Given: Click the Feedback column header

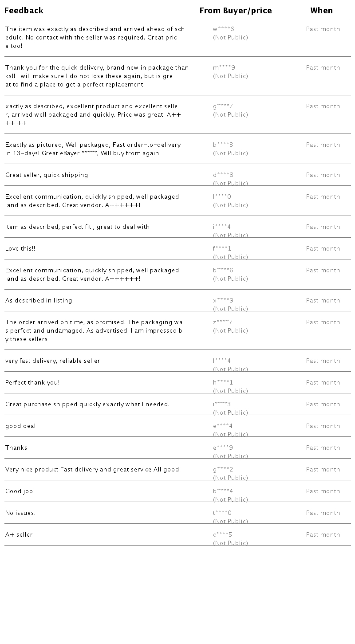Looking at the screenshot, I should (24, 11).
